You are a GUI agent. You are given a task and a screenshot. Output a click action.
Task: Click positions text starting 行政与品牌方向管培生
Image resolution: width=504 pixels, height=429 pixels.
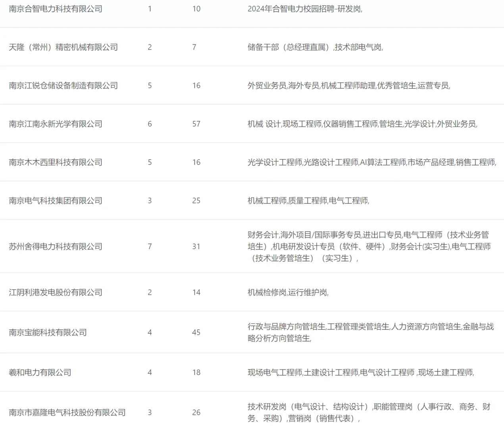(371, 332)
